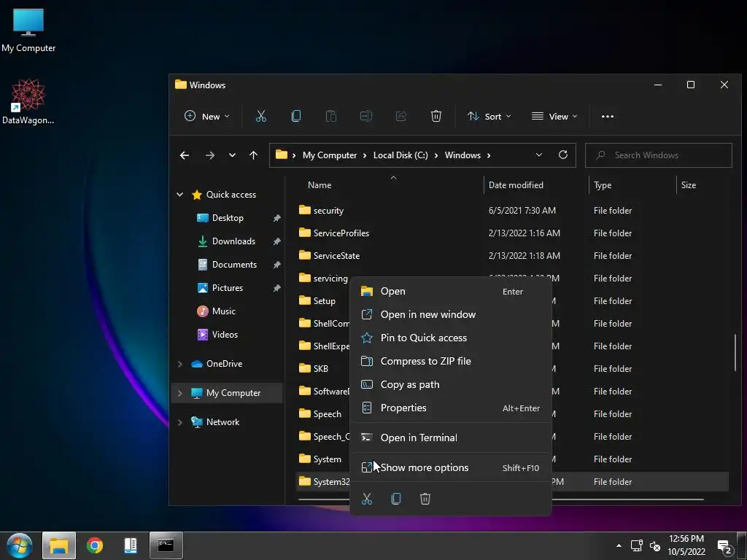Open the View dropdown
747x560 pixels.
coord(554,116)
